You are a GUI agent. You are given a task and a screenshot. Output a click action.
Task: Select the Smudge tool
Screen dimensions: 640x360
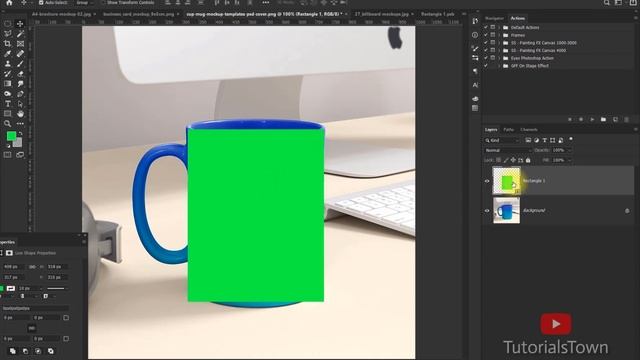coord(20,84)
